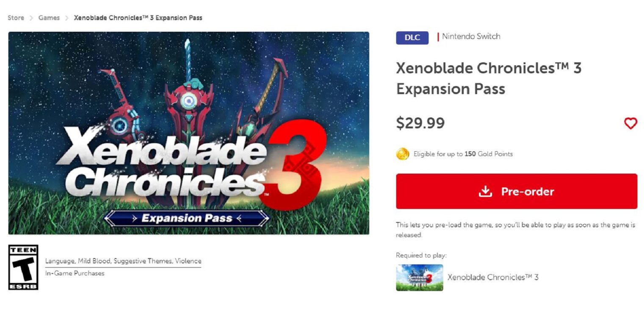
Task: Click the chevron after Store breadcrumb
Action: pyautogui.click(x=31, y=18)
